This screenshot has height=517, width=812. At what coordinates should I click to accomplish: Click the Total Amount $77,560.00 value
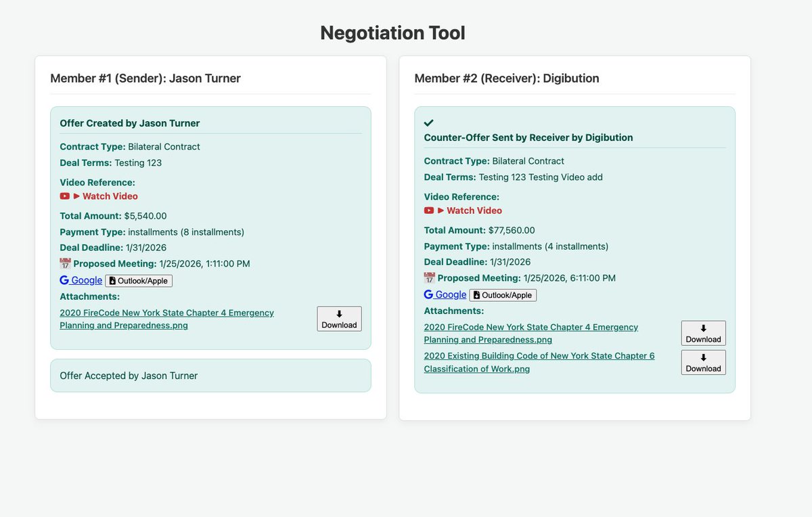click(512, 230)
